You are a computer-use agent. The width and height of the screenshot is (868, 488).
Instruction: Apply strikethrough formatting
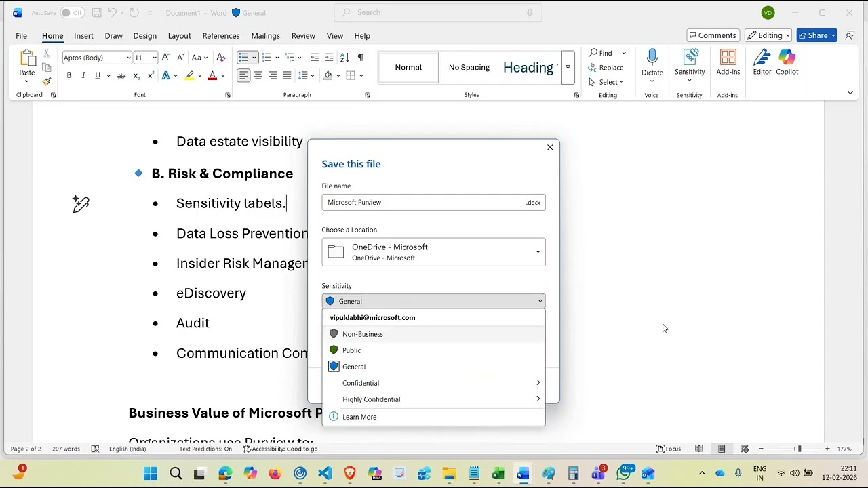click(121, 75)
